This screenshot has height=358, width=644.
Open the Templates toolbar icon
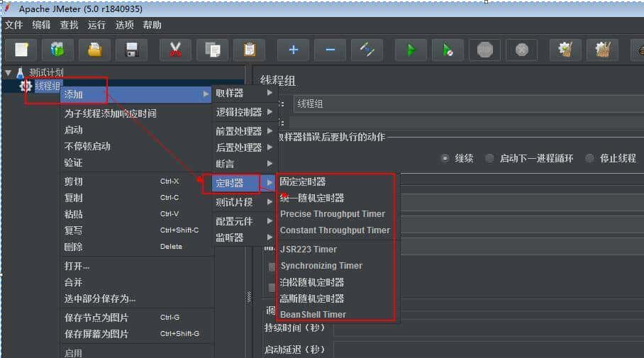point(58,50)
